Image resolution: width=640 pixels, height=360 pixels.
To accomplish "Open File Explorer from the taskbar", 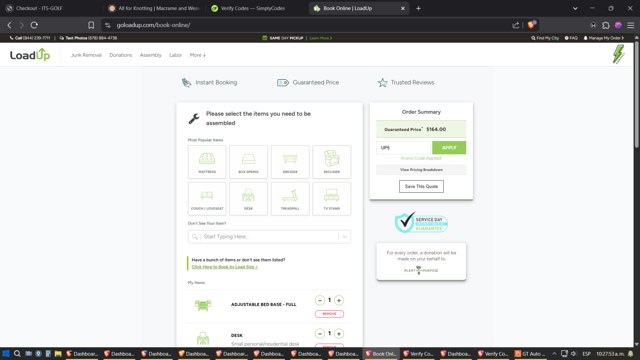I will pyautogui.click(x=58, y=353).
